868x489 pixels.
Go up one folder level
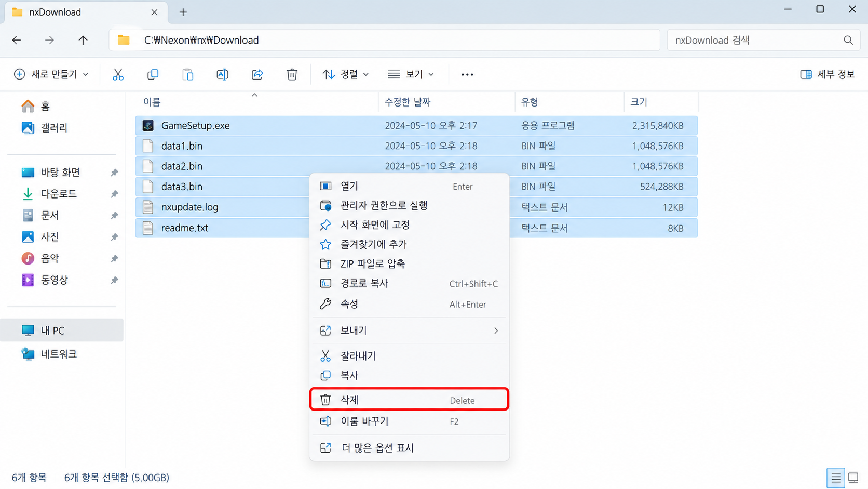(83, 40)
